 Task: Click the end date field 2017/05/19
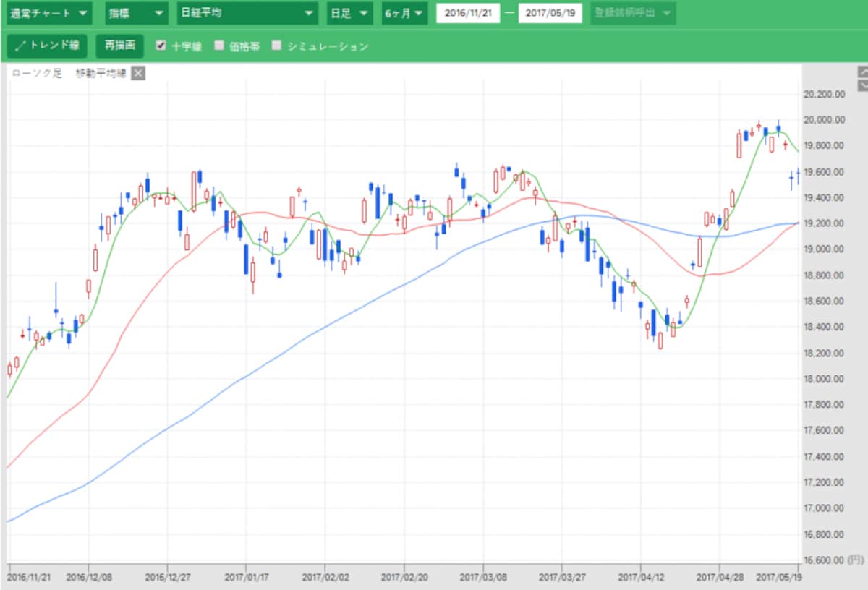click(x=550, y=13)
